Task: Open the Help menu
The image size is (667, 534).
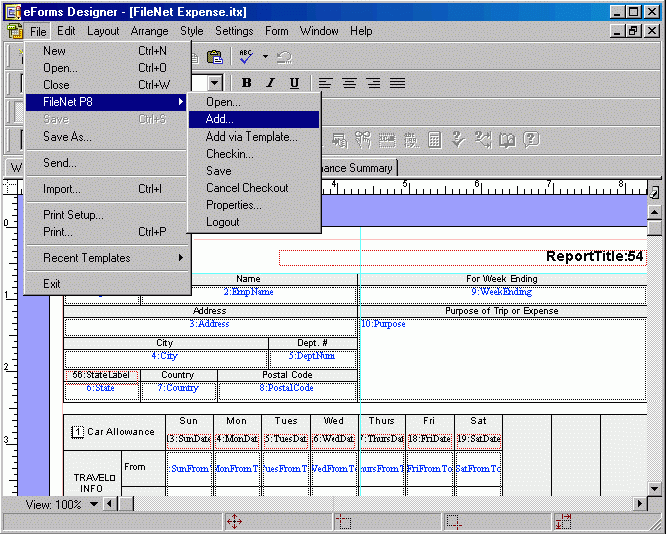Action: (x=361, y=31)
